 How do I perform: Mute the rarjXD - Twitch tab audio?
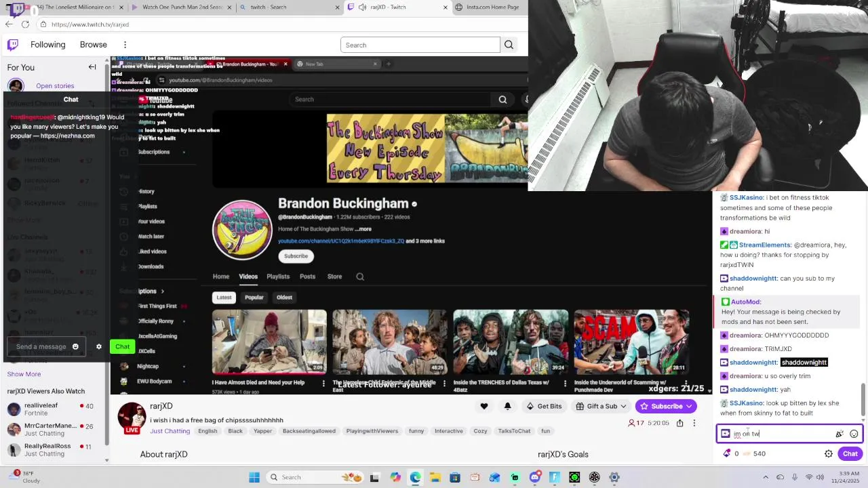coord(363,7)
